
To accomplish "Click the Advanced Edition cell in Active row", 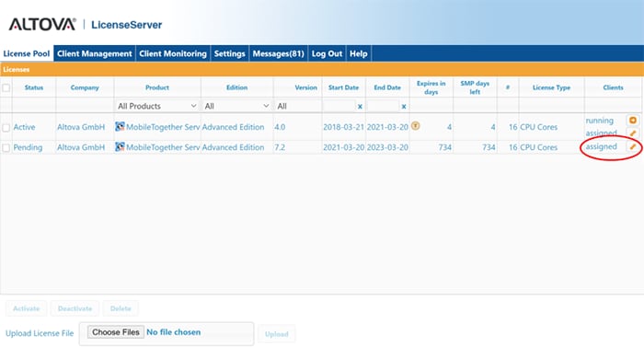I will coord(233,127).
